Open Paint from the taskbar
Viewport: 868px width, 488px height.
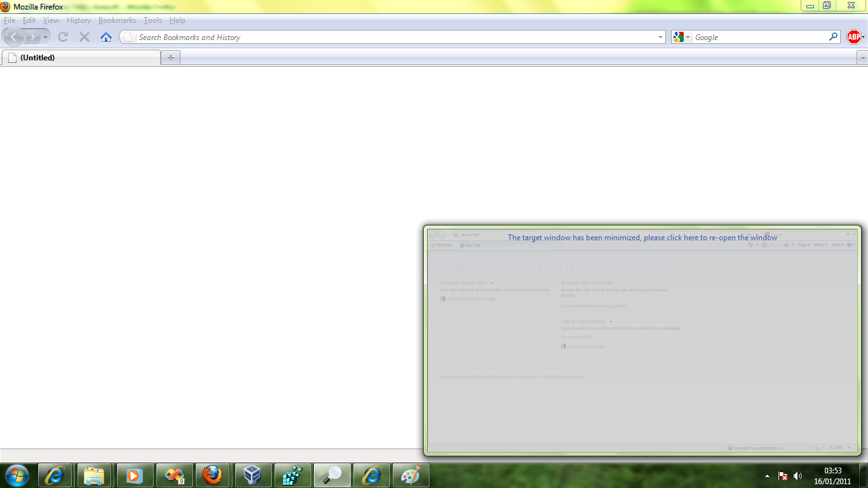(410, 475)
